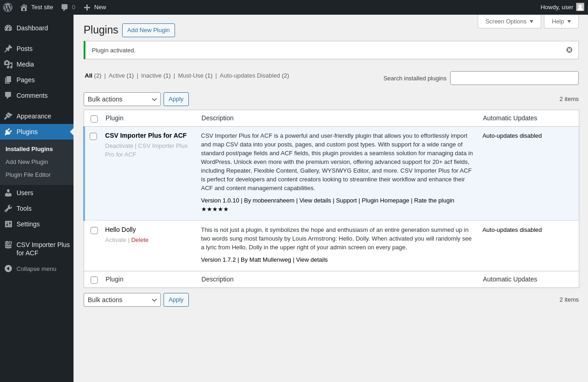Image resolution: width=588 pixels, height=382 pixels.
Task: Open View details for Hello Dolly
Action: pyautogui.click(x=312, y=260)
